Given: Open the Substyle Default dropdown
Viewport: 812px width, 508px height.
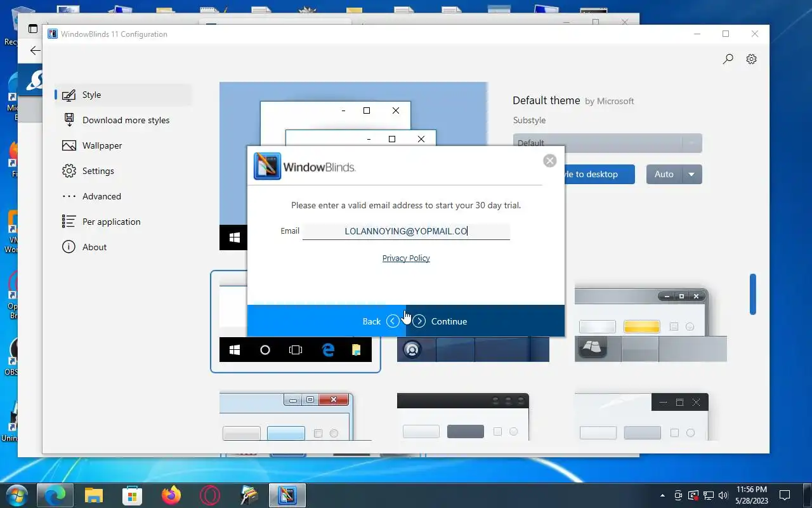Looking at the screenshot, I should (607, 143).
